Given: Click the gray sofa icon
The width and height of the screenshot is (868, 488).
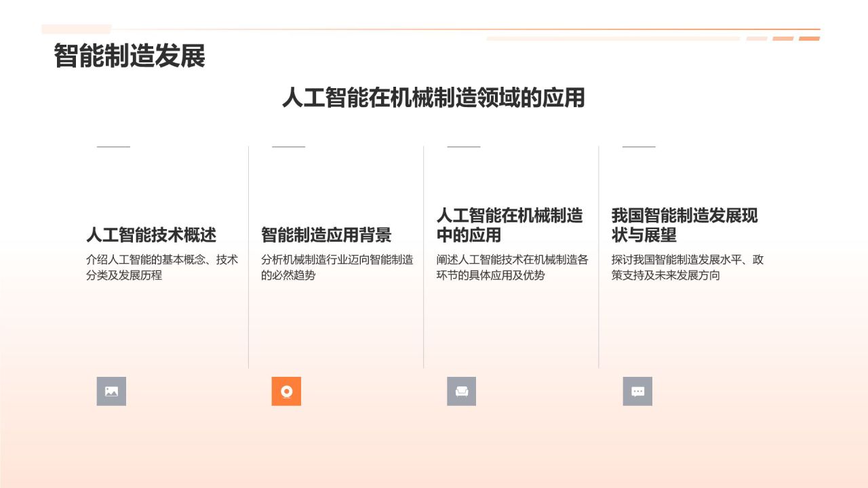Looking at the screenshot, I should [461, 391].
